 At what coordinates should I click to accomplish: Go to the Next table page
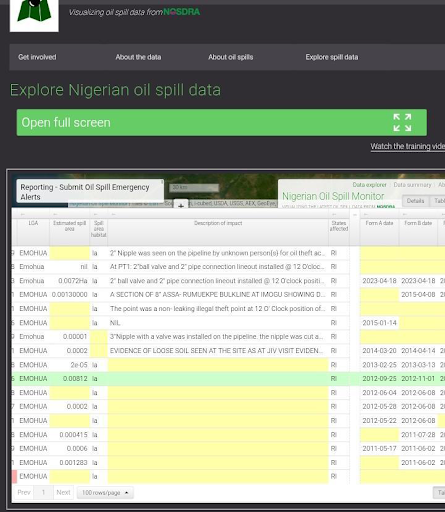click(x=63, y=492)
